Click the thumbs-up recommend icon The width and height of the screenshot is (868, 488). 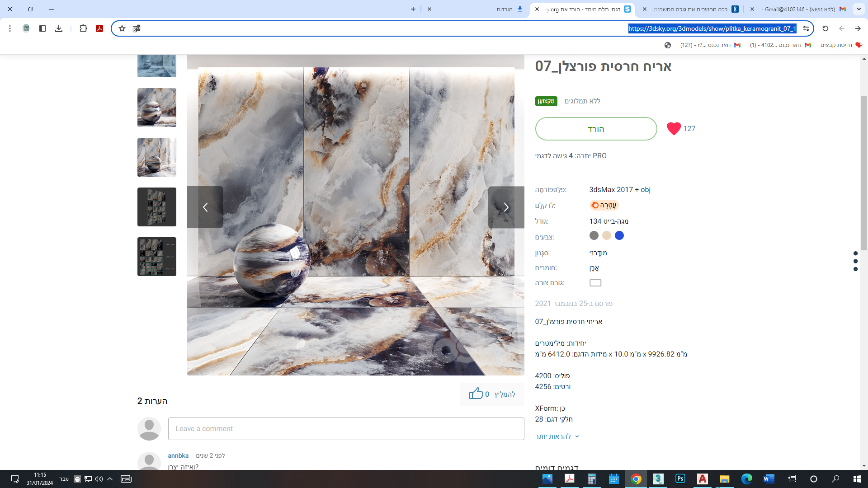(x=476, y=394)
